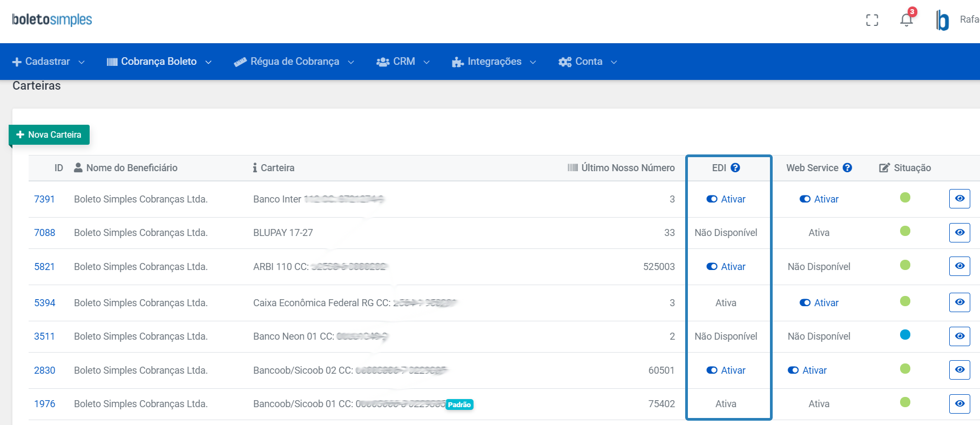The image size is (980, 425).
Task: Click barcode icon in Último Nosso Número header
Action: click(573, 168)
